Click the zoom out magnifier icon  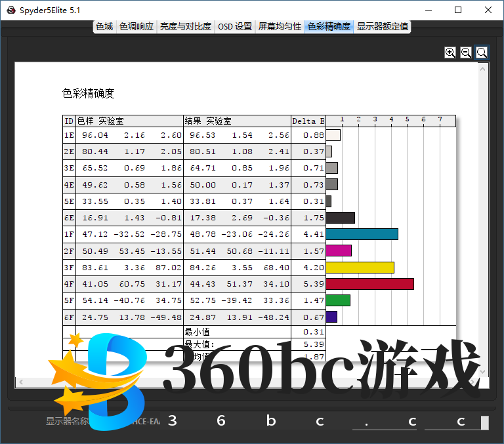(x=466, y=52)
